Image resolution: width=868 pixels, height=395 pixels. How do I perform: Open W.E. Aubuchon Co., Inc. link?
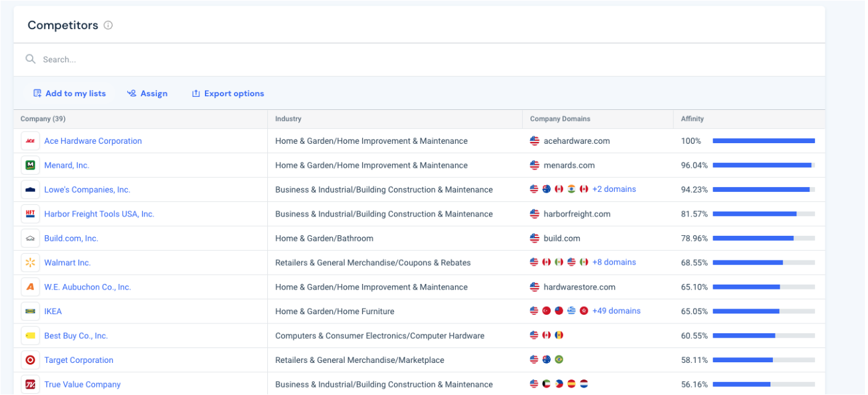88,287
